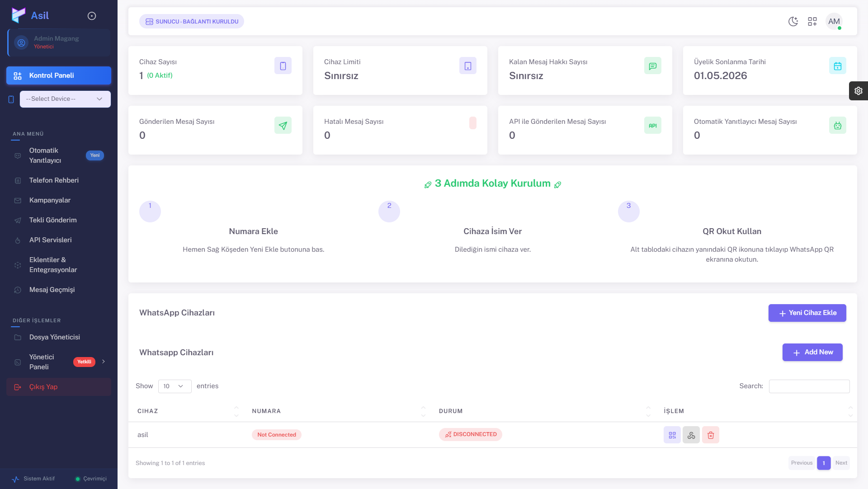Toggle sidebar pin circle icon
This screenshot has width=868, height=489.
tap(92, 16)
